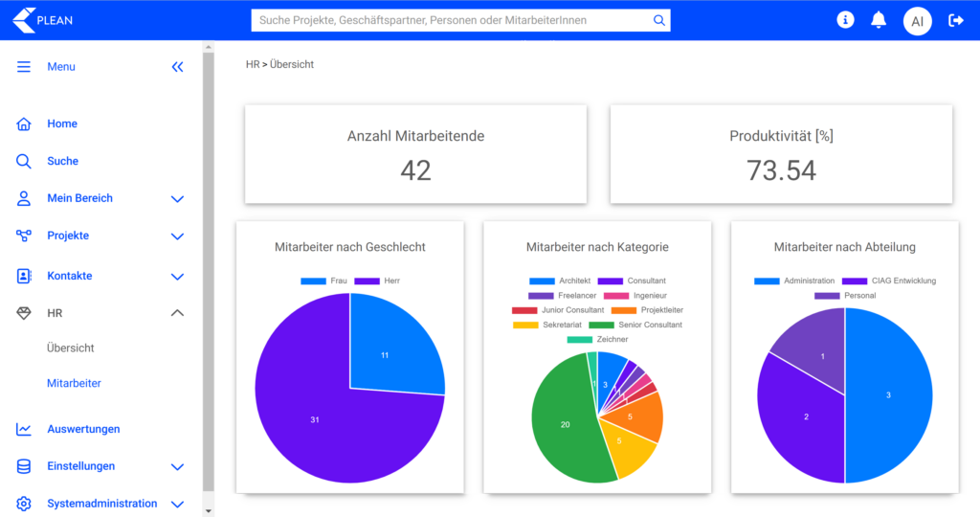Image resolution: width=980 pixels, height=517 pixels.
Task: Toggle Projektleiter legend swatch
Action: pos(624,311)
